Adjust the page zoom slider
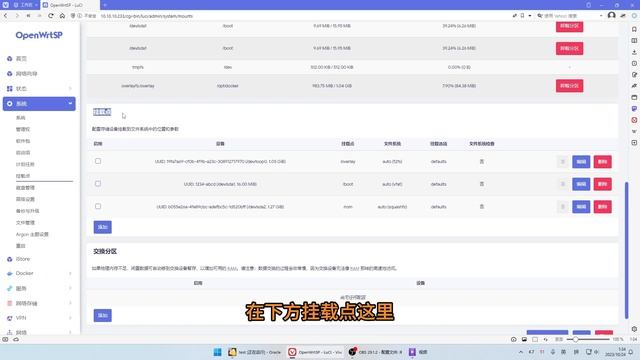This screenshot has height=360, width=640. (588, 339)
